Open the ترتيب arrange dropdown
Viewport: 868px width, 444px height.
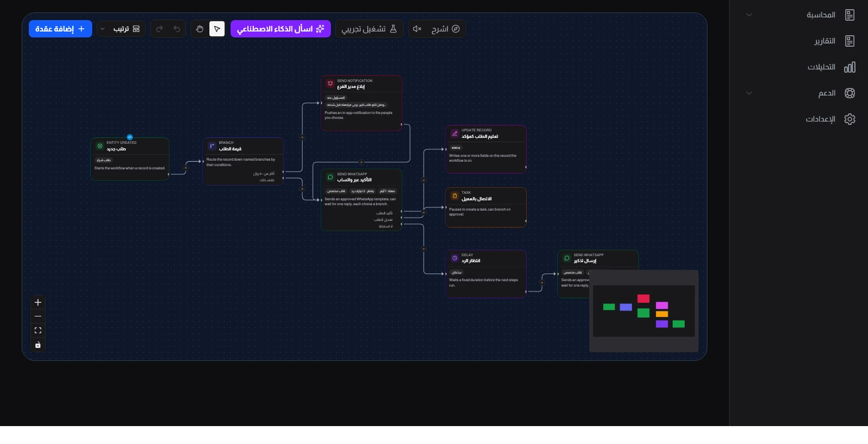[121, 29]
